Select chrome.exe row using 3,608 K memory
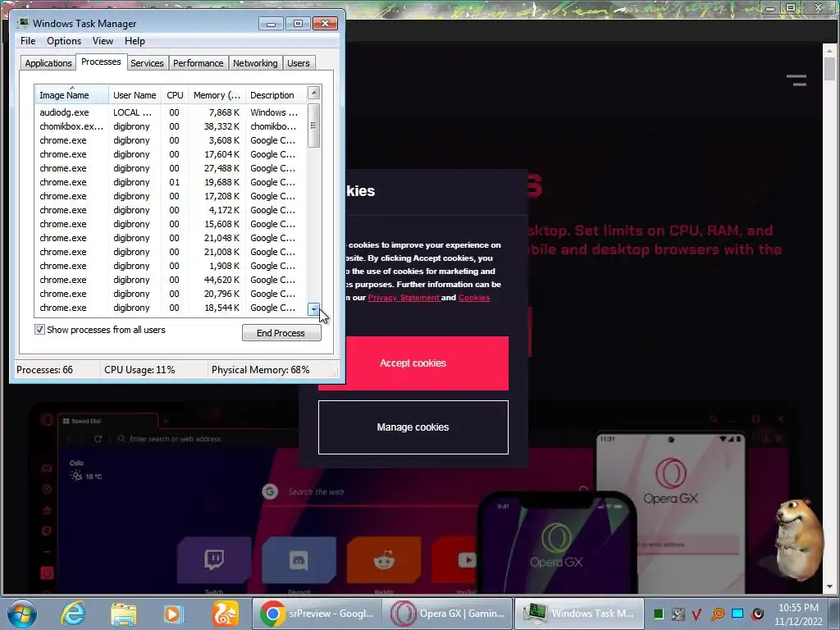840x630 pixels. 171,140
